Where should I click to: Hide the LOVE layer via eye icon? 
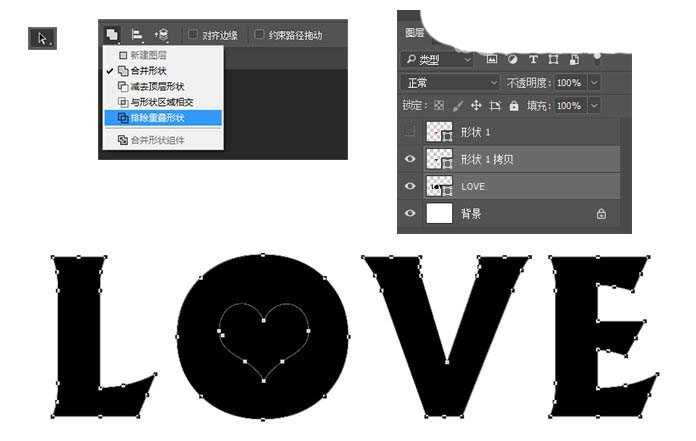(x=410, y=186)
